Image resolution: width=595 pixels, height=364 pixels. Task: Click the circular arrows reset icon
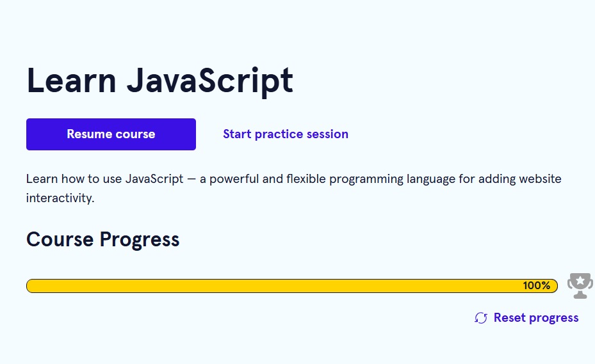tap(481, 318)
